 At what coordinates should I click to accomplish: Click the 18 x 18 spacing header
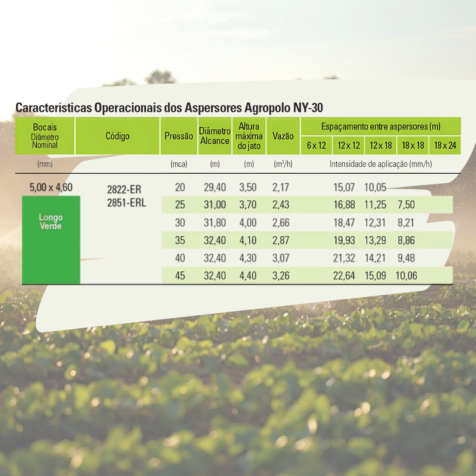coord(413,146)
